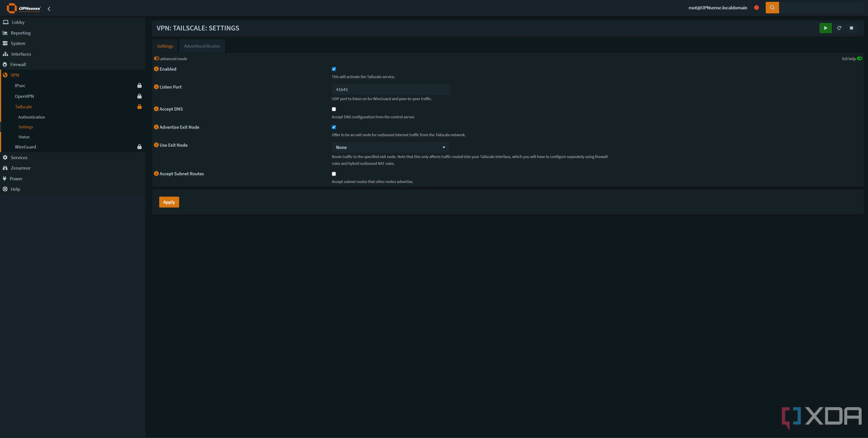Open the Lobby menu
The height and width of the screenshot is (438, 868).
point(72,22)
